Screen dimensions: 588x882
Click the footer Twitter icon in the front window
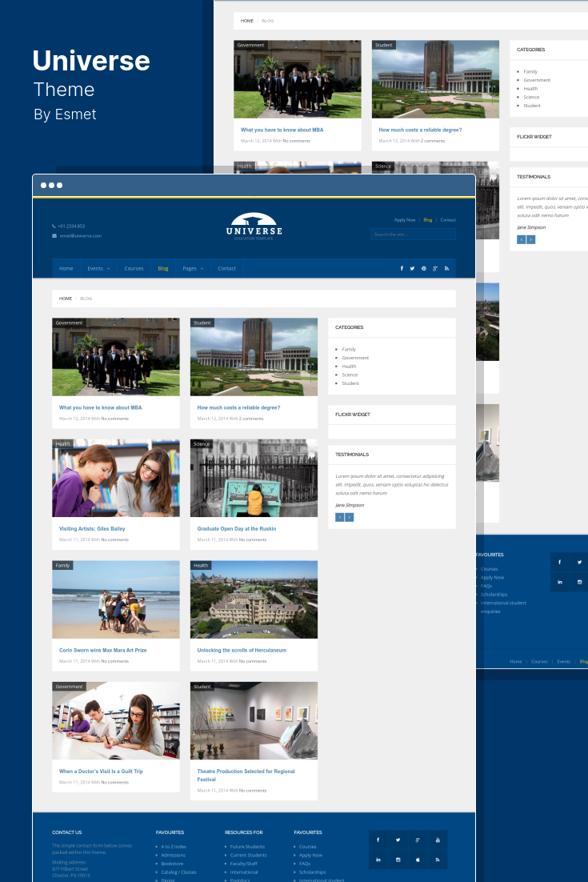398,840
